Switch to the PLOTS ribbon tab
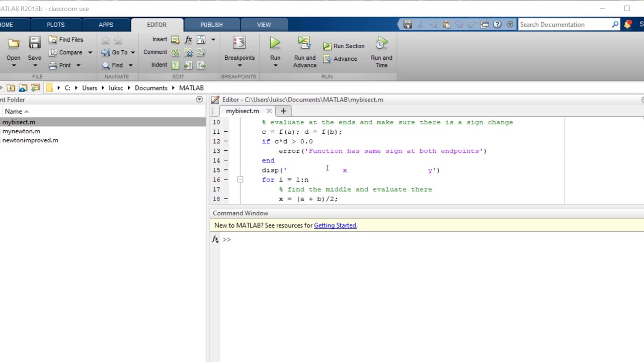The image size is (644, 362). point(56,25)
